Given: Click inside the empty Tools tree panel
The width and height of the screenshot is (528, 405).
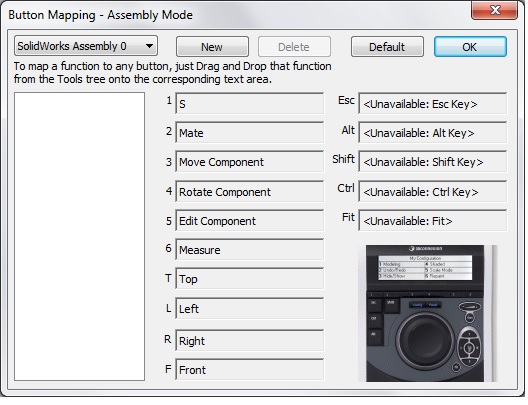Looking at the screenshot, I should (79, 237).
